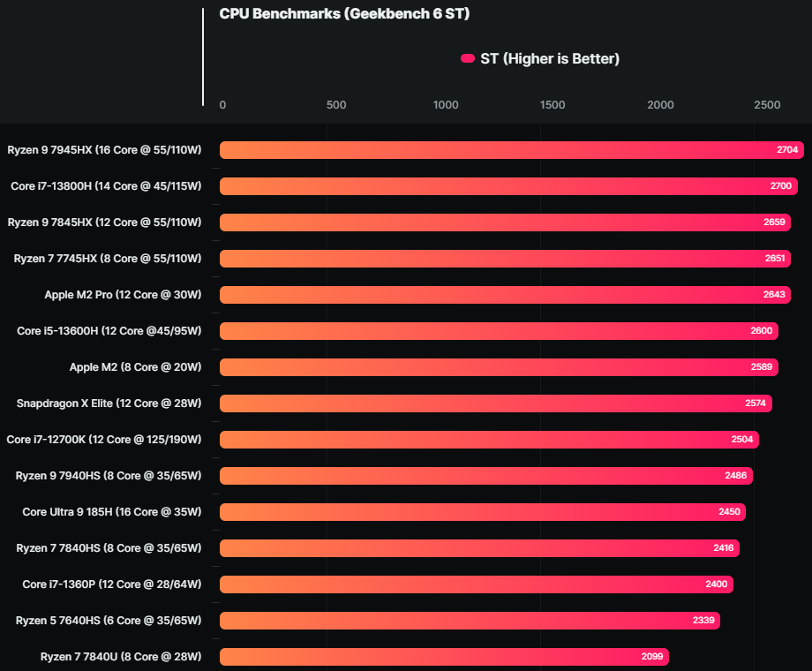The image size is (812, 671).
Task: Click the Ryzen 7 7840HS label
Action: pyautogui.click(x=109, y=548)
